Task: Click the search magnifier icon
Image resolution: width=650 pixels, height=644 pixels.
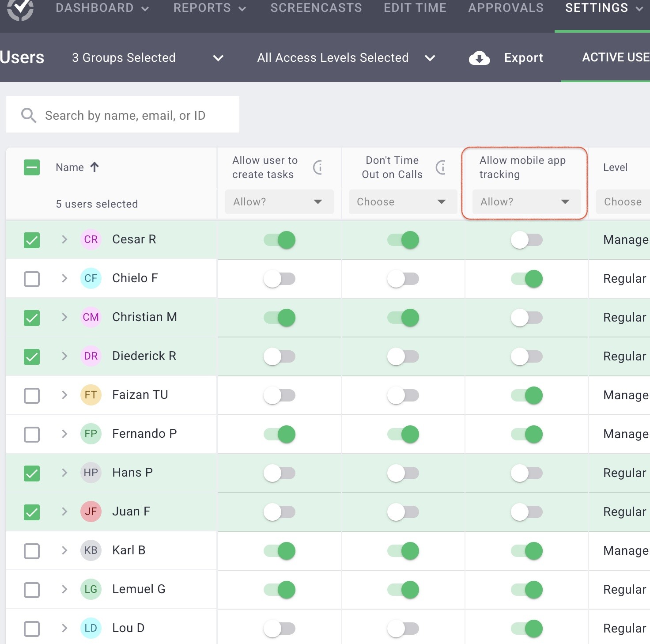Action: point(29,115)
